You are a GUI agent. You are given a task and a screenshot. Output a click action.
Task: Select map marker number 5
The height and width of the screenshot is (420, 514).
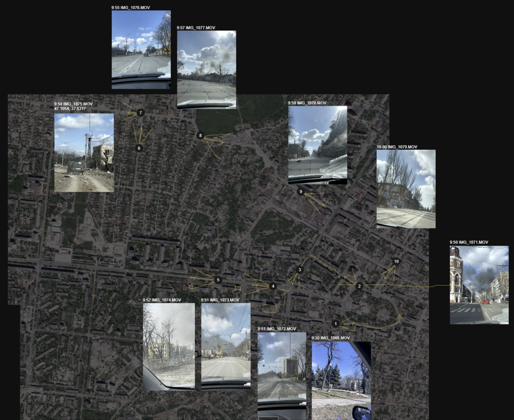[218, 280]
